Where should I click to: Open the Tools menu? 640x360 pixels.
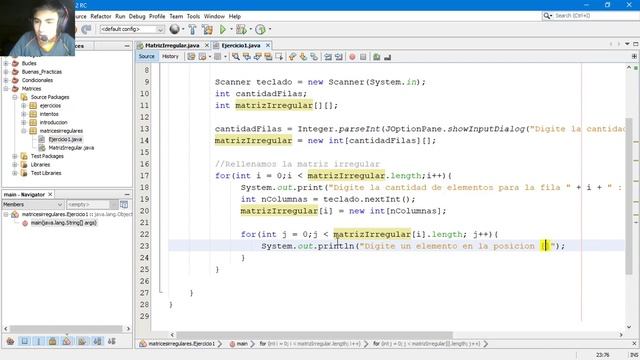coord(193,16)
